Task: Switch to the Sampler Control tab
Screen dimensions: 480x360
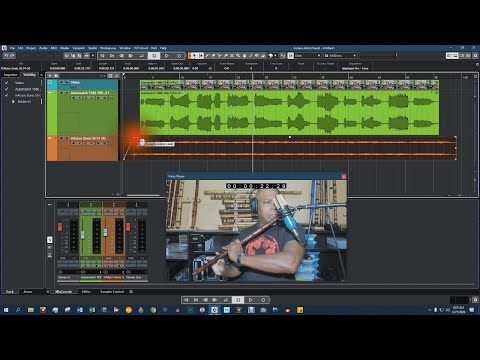Action: coord(112,292)
